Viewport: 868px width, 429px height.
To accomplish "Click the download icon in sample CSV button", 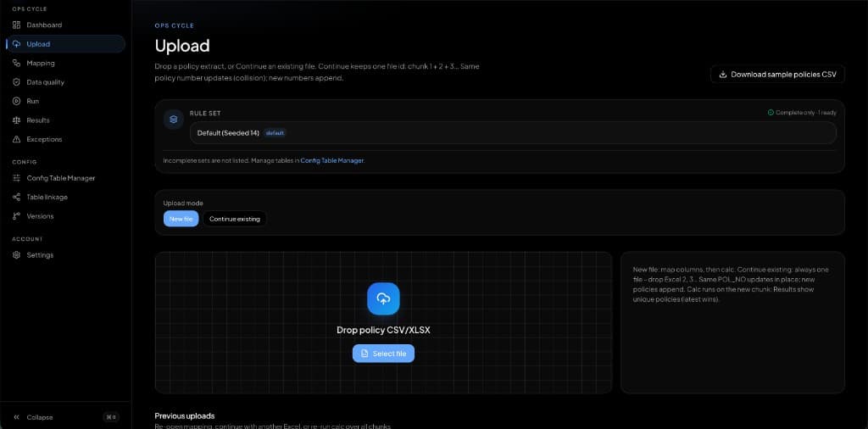I will 722,74.
